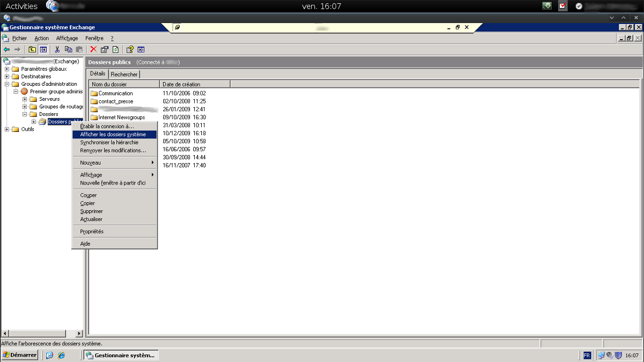Open Propriétés from the context menu
The image size is (644, 362).
(114, 232)
